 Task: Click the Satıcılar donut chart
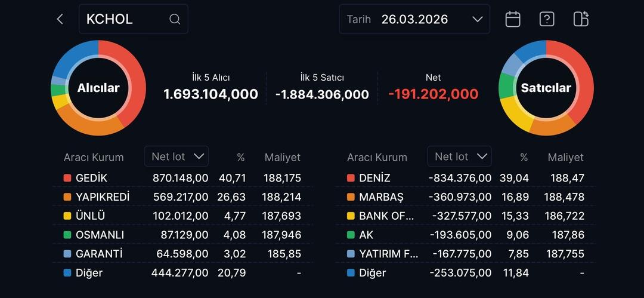tap(546, 88)
